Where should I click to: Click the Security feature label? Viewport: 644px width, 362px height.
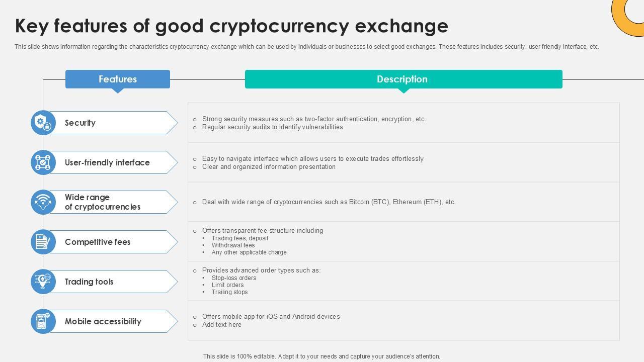tap(80, 123)
